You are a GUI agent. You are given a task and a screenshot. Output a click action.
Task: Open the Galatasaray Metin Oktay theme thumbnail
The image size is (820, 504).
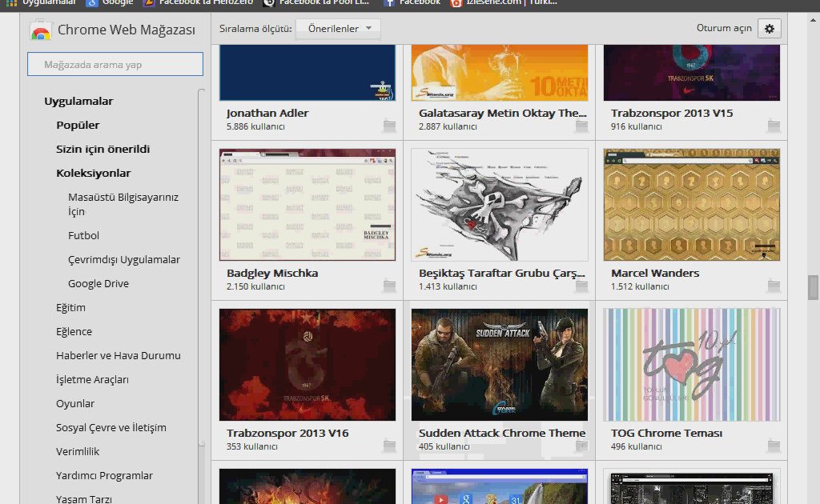tap(500, 73)
